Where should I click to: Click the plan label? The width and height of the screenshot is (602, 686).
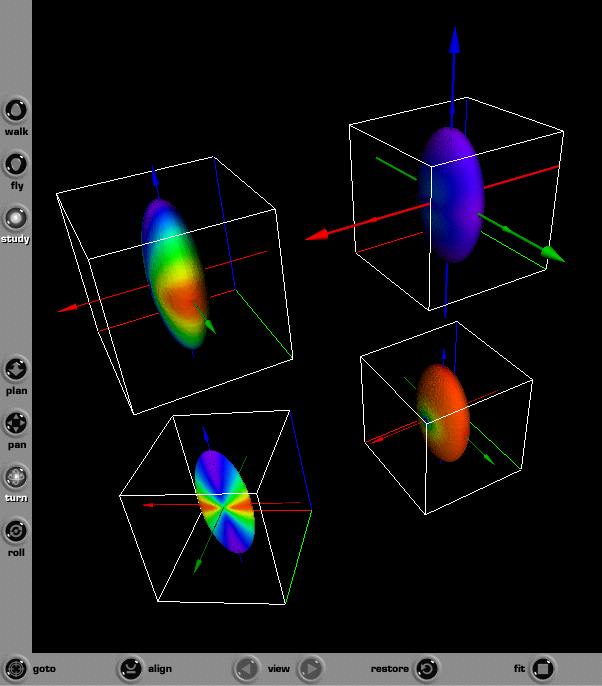coord(17,391)
